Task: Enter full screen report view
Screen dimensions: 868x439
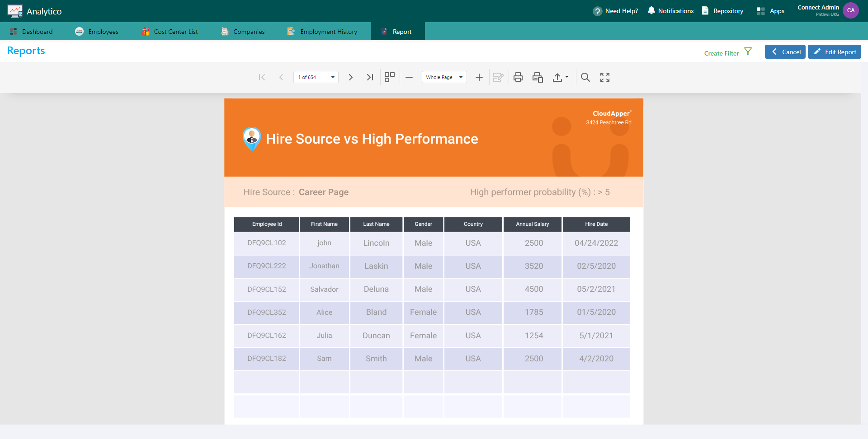Action: click(605, 77)
